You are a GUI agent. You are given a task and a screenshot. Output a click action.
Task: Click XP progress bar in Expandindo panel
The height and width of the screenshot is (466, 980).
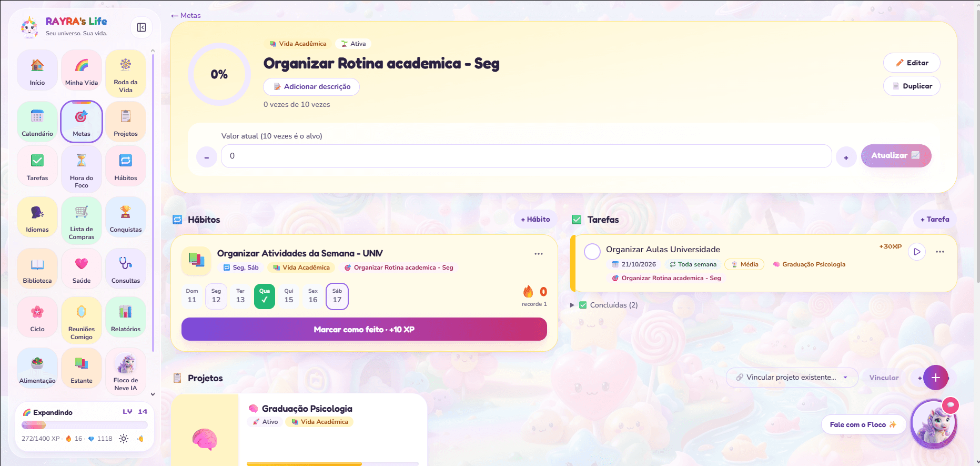click(x=85, y=425)
